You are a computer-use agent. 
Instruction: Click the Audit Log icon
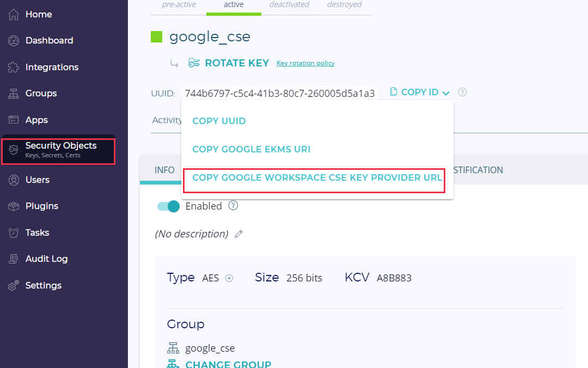coord(14,259)
